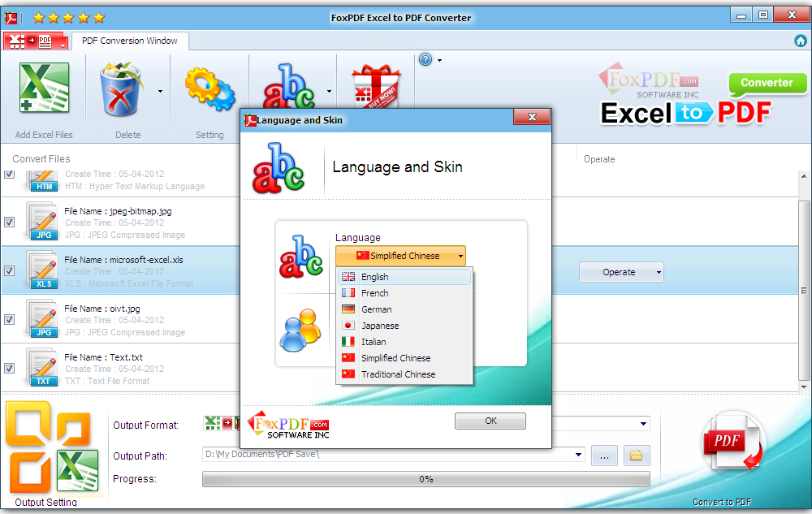Image resolution: width=812 pixels, height=514 pixels.
Task: Click the XLS icon for microsoft-excel.xls
Action: tap(42, 270)
